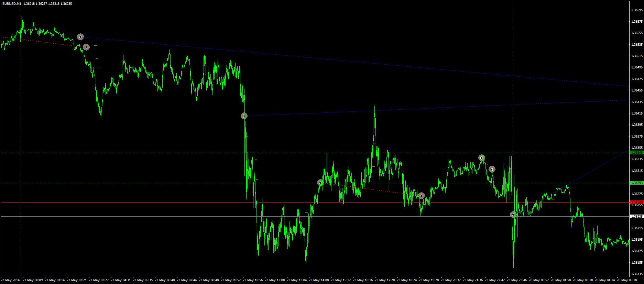Screen dimensions: 644x284
Task: Click the trade marker at the start of the long red dotted line
Action: click(x=320, y=183)
